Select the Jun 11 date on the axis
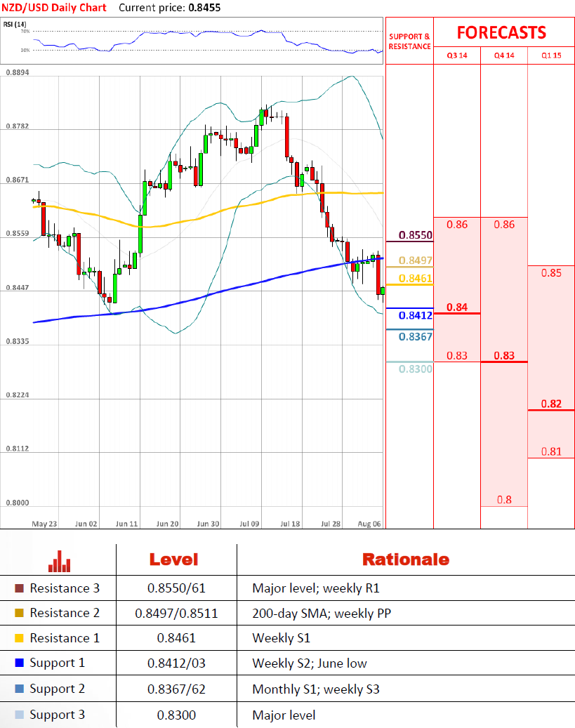Screen dimensions: 575x728 [126, 524]
